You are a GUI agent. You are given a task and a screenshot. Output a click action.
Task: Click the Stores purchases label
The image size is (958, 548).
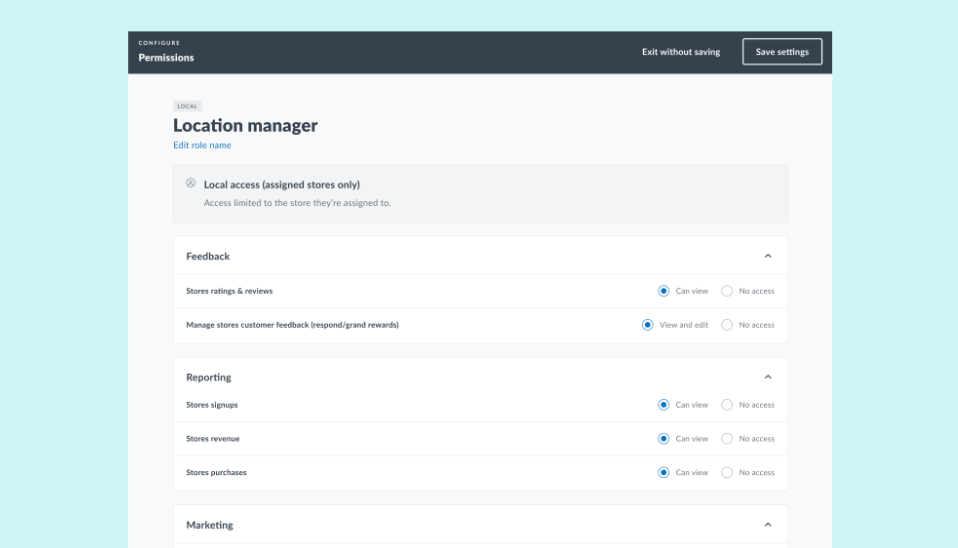tap(216, 472)
